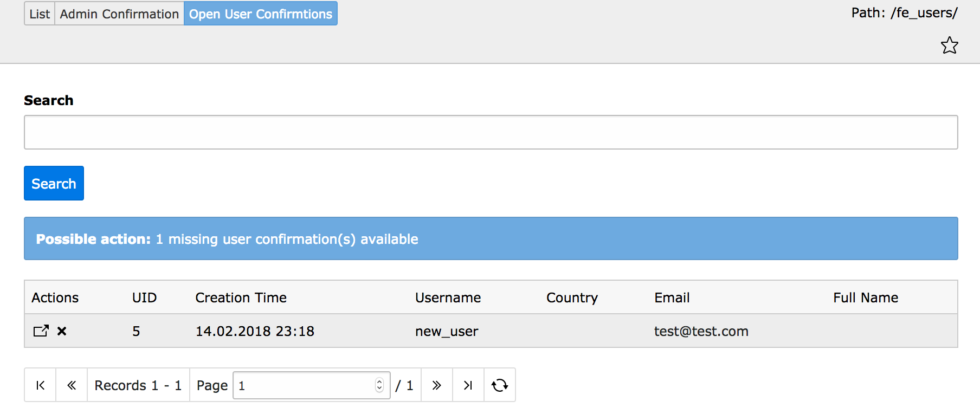Switch to the List tab
980x414 pixels.
coord(40,14)
